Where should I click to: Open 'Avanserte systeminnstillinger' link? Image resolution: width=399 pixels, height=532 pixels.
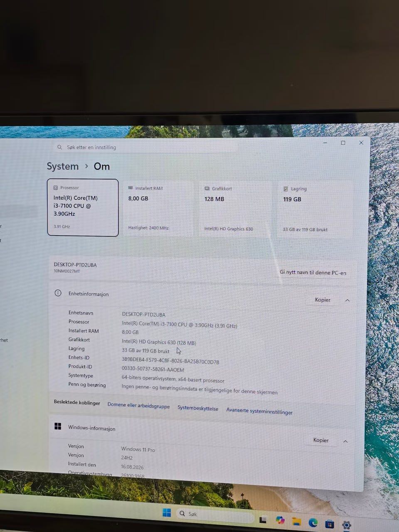coord(259,411)
